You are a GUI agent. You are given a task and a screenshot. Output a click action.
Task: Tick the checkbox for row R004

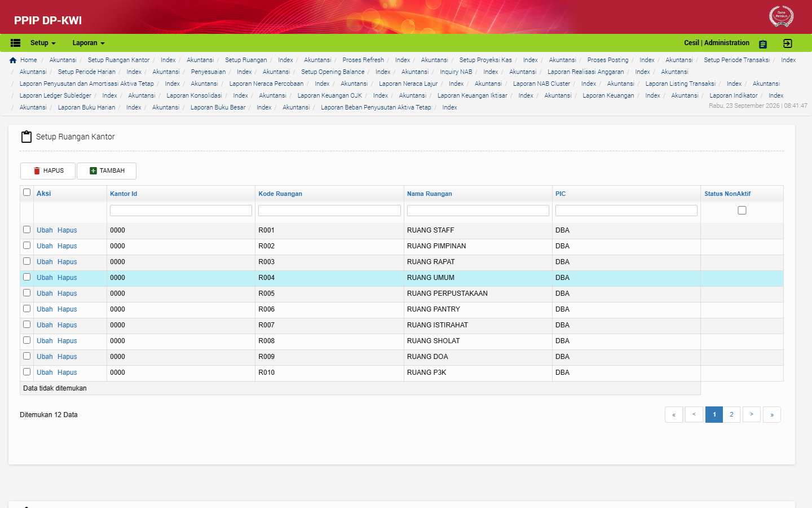coord(27,277)
